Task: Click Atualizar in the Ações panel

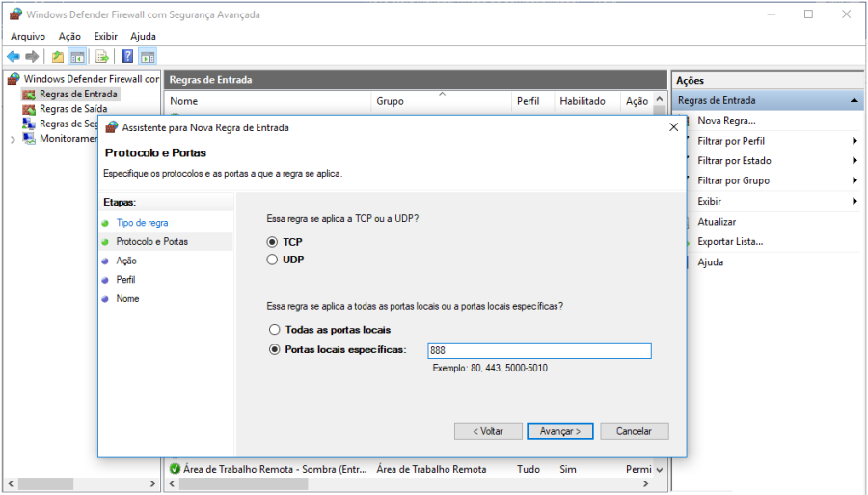Action: coord(717,222)
